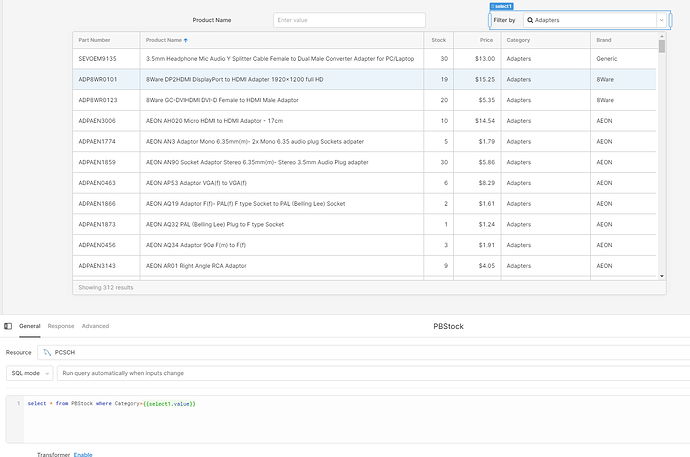
Task: Click the 8Ware DP2HDMI DisplayPort to HDMI name
Action: pos(235,80)
